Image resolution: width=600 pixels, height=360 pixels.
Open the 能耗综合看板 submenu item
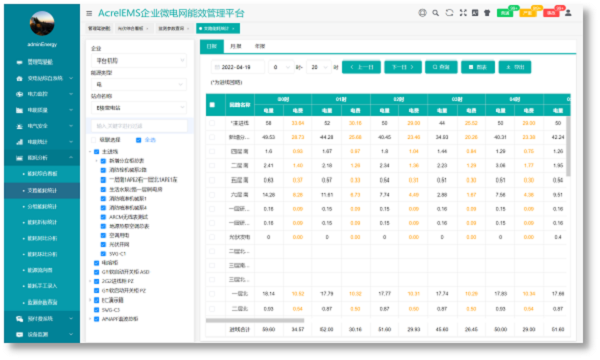pos(42,174)
